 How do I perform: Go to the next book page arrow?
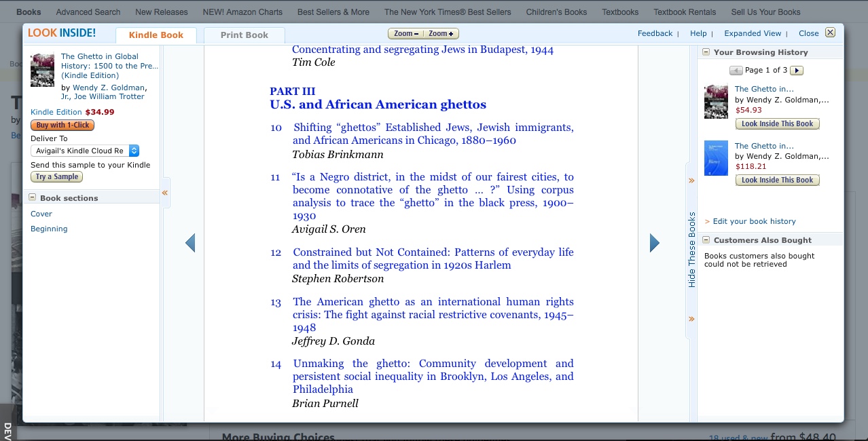pos(654,243)
